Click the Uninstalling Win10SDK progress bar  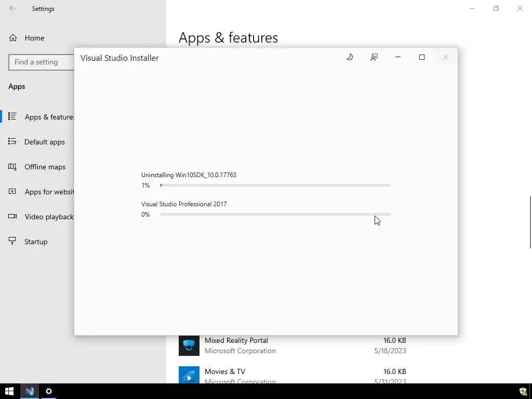click(275, 185)
